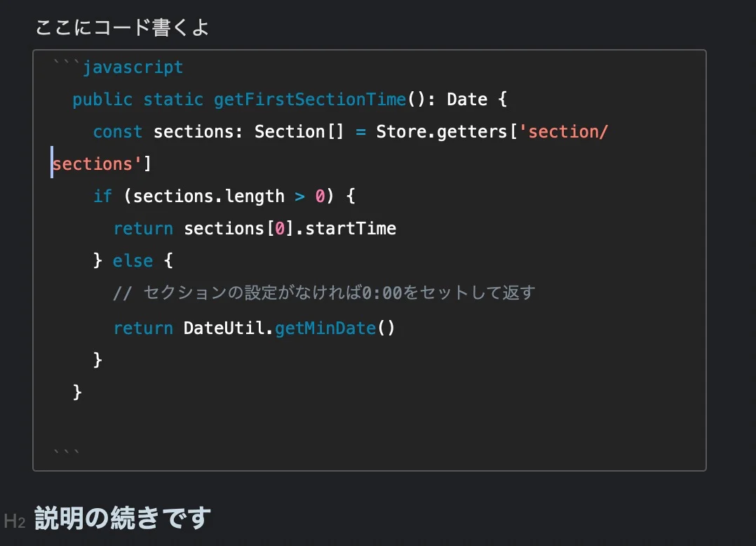Click 'sections.length' in the condition

(x=209, y=197)
